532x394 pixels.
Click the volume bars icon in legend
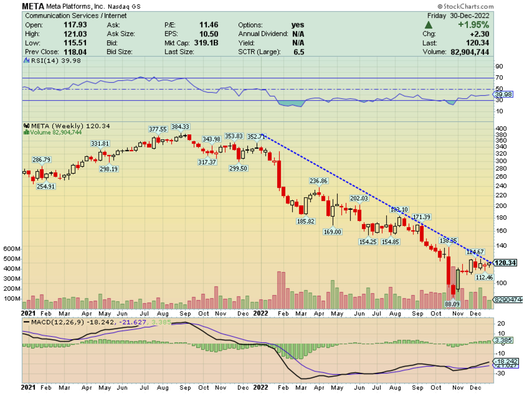tap(26, 132)
